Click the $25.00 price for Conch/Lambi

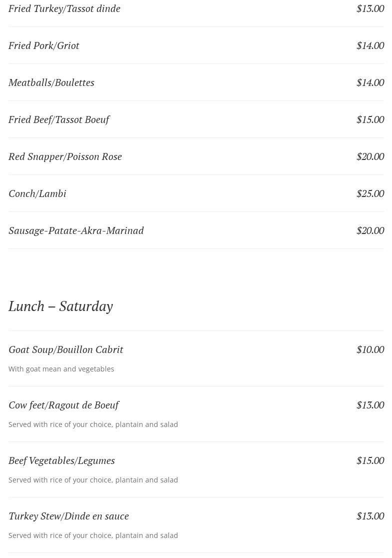(x=370, y=193)
